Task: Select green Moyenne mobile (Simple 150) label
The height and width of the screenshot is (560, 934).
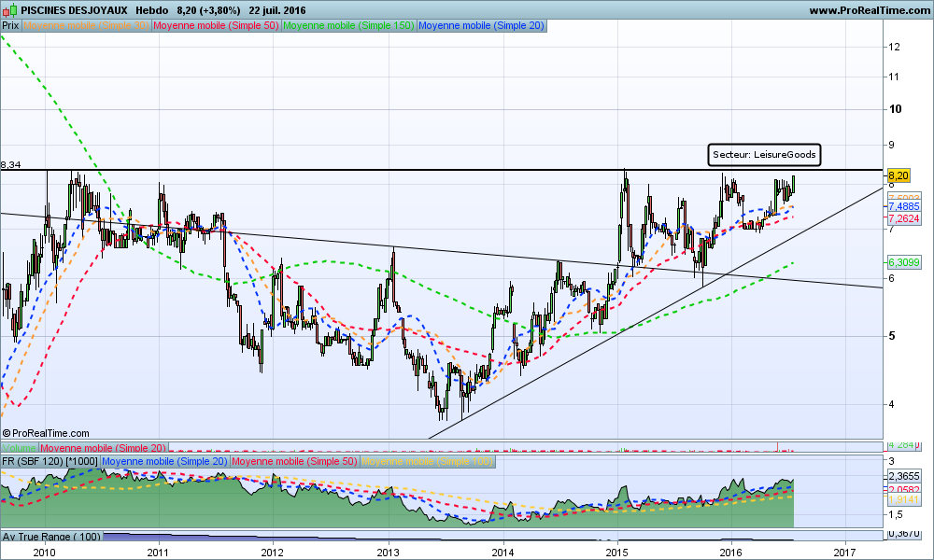Action: [x=348, y=25]
